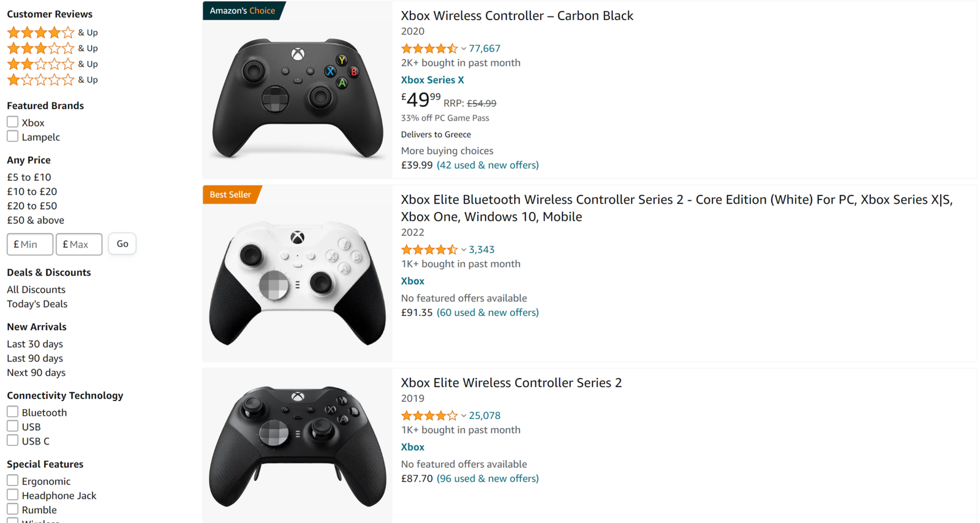This screenshot has height=523, width=980.
Task: Expand rating breakdown arrow for white Elite Core controller
Action: click(464, 250)
